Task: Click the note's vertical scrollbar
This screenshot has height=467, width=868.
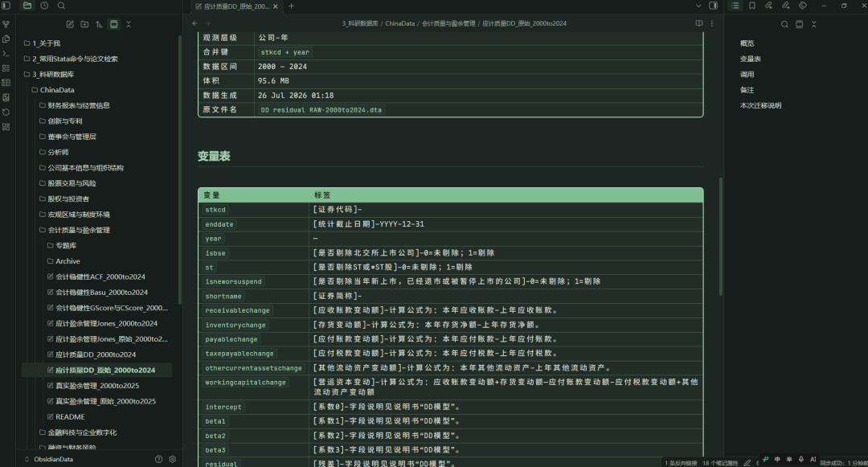Action: click(721, 236)
